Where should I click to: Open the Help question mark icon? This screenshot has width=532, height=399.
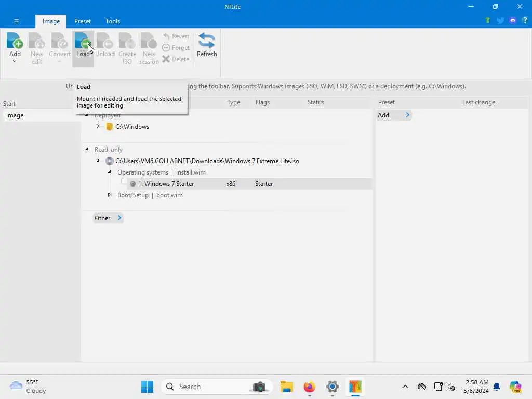coord(525,20)
